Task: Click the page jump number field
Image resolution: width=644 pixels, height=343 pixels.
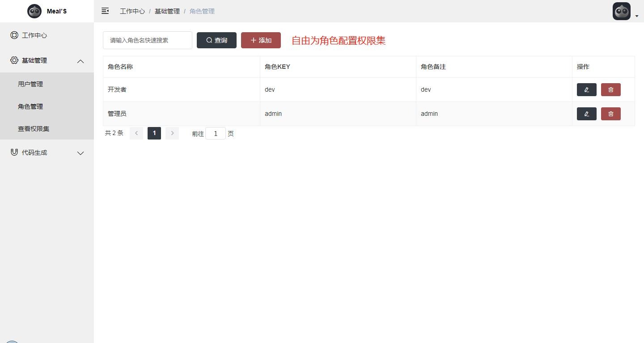Action: pos(216,133)
